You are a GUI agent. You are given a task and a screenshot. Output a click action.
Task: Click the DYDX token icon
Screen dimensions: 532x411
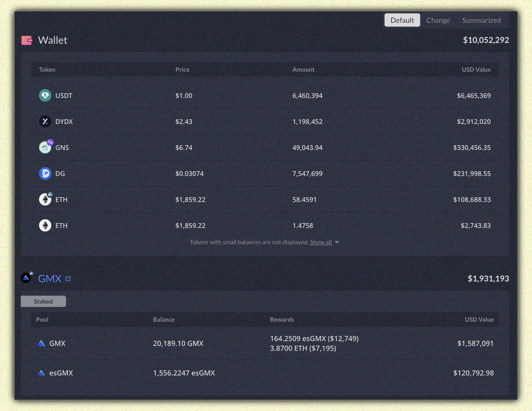point(45,122)
